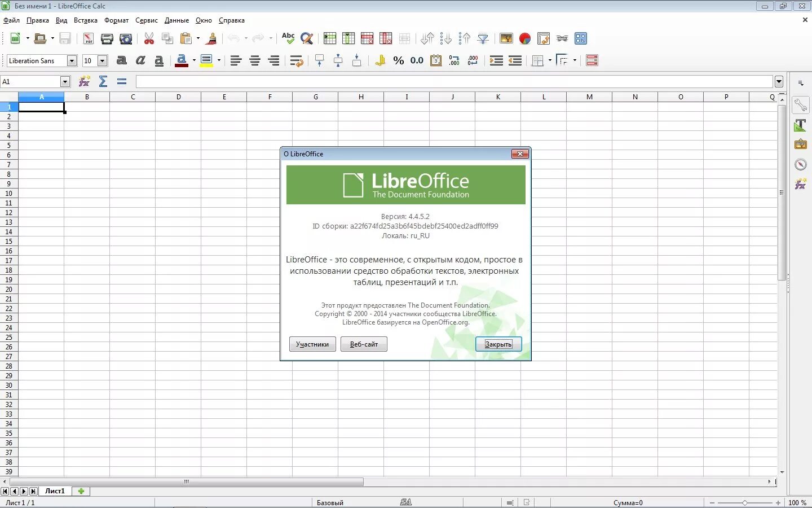Align cell text to the right

coord(273,60)
